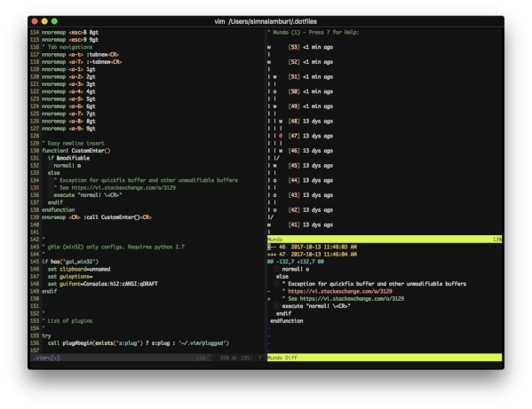Click the gVim (win32) only configs comment
Viewport: 532px width, 409px height.
point(113,247)
